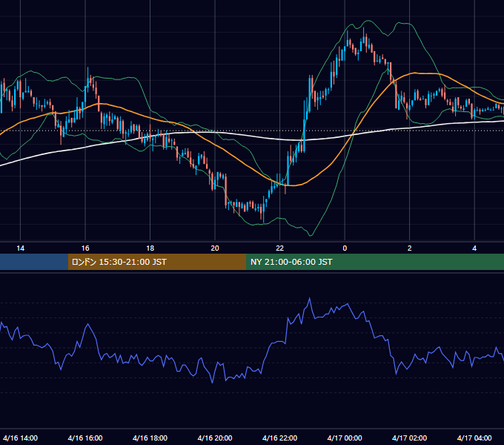
Task: Click the 4 hour label on price chart axis
Action: [474, 248]
